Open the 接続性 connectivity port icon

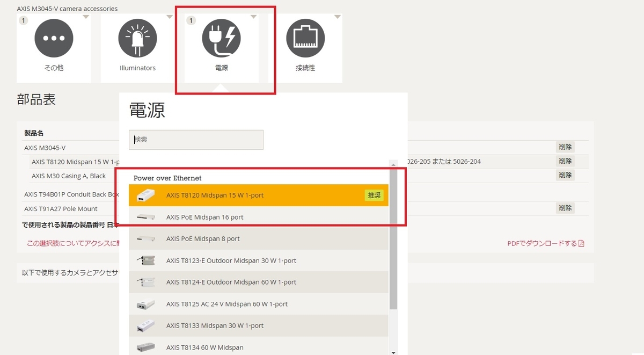pyautogui.click(x=305, y=38)
